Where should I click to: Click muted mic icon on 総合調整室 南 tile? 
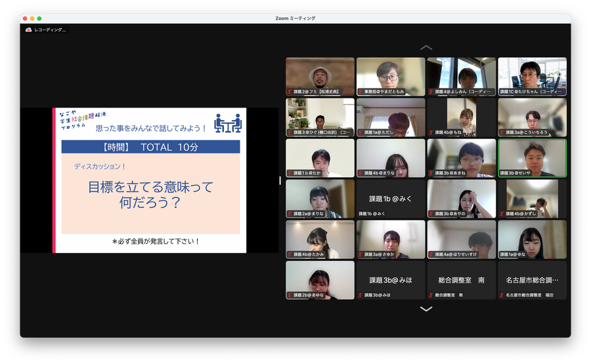(x=431, y=295)
